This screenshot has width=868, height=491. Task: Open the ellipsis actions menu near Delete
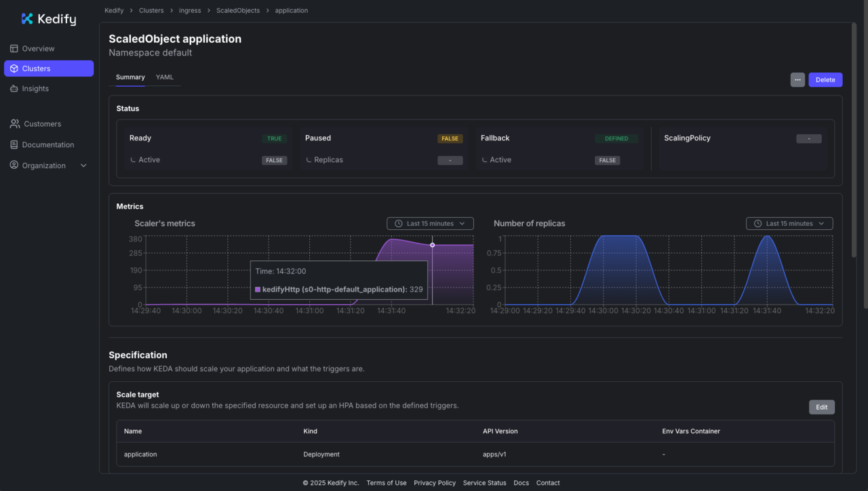pyautogui.click(x=797, y=79)
